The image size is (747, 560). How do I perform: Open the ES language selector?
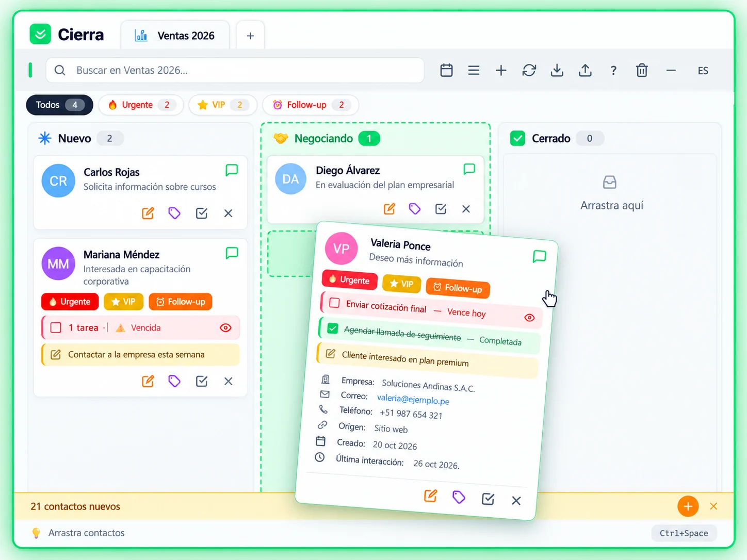703,71
